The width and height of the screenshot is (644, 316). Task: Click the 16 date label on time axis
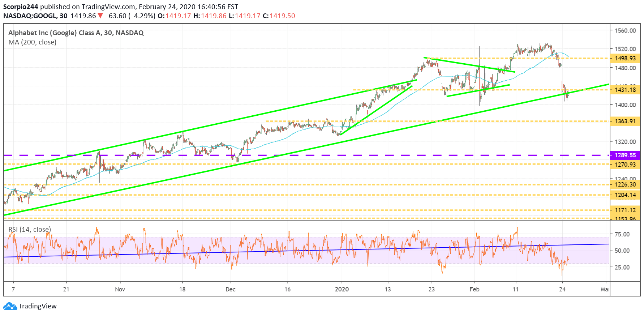click(288, 289)
